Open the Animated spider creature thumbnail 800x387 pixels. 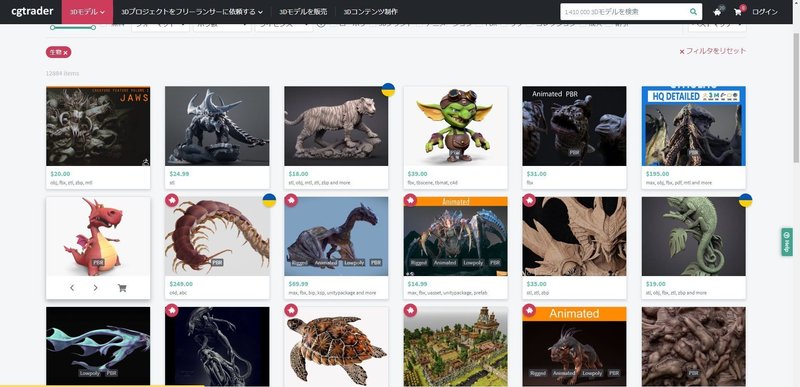455,237
